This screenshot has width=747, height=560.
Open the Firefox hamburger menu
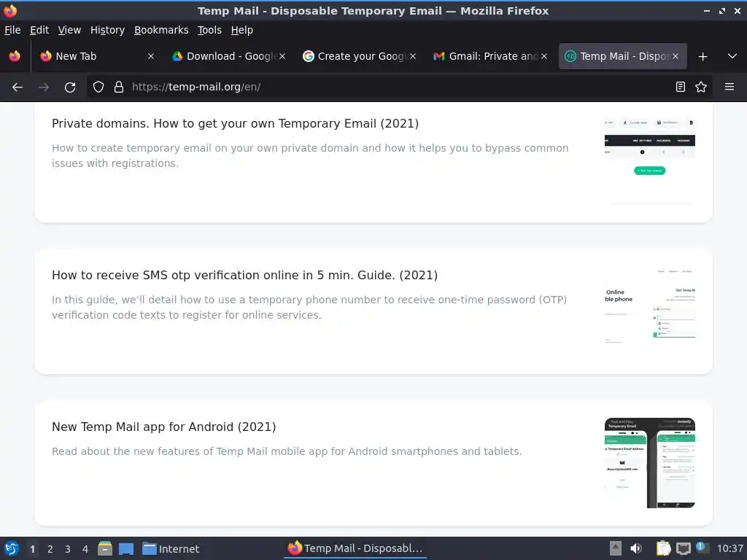(x=729, y=87)
